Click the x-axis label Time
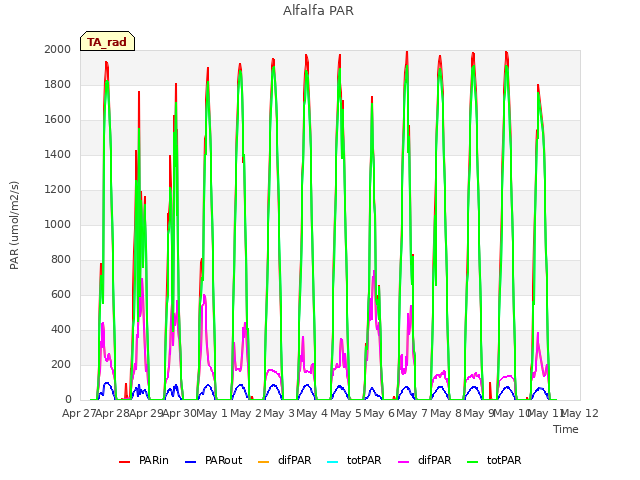The image size is (640, 480). (566, 429)
